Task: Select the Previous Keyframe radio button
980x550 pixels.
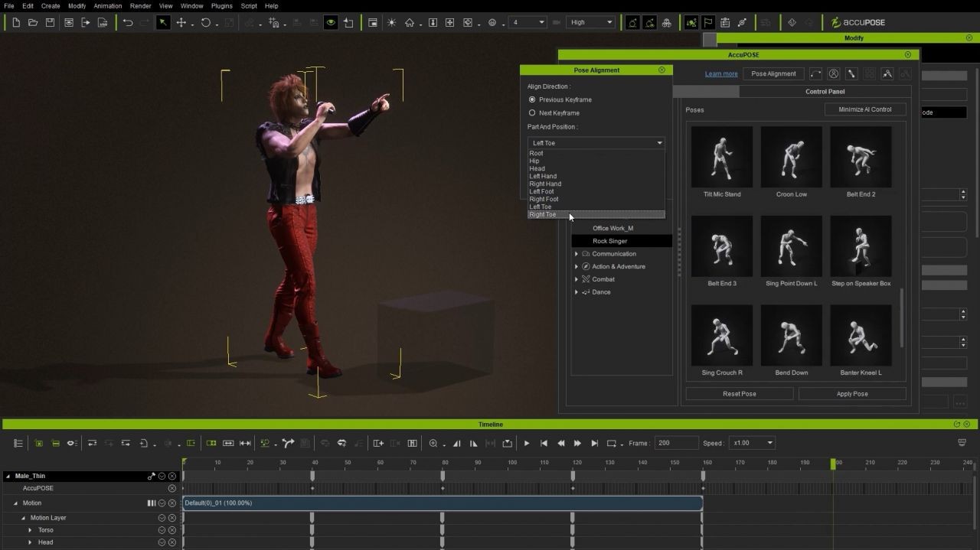Action: click(532, 99)
